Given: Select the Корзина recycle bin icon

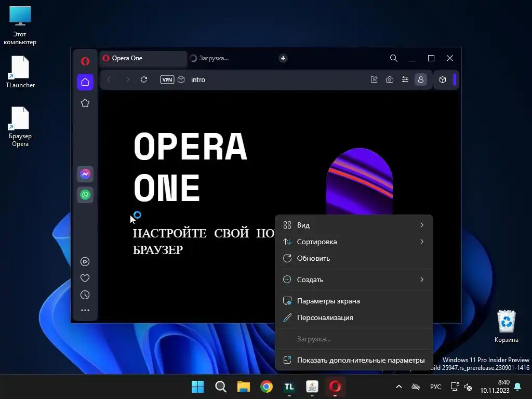Looking at the screenshot, I should 506,326.
